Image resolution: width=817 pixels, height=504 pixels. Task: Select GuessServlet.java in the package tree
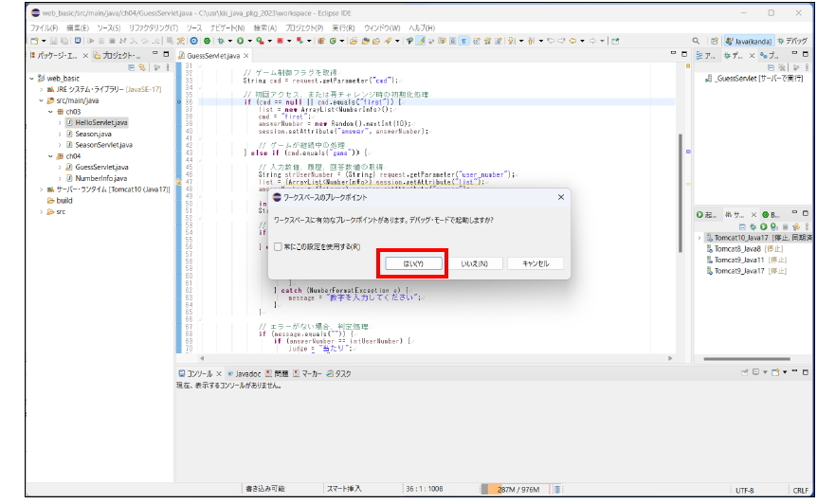coord(101,167)
